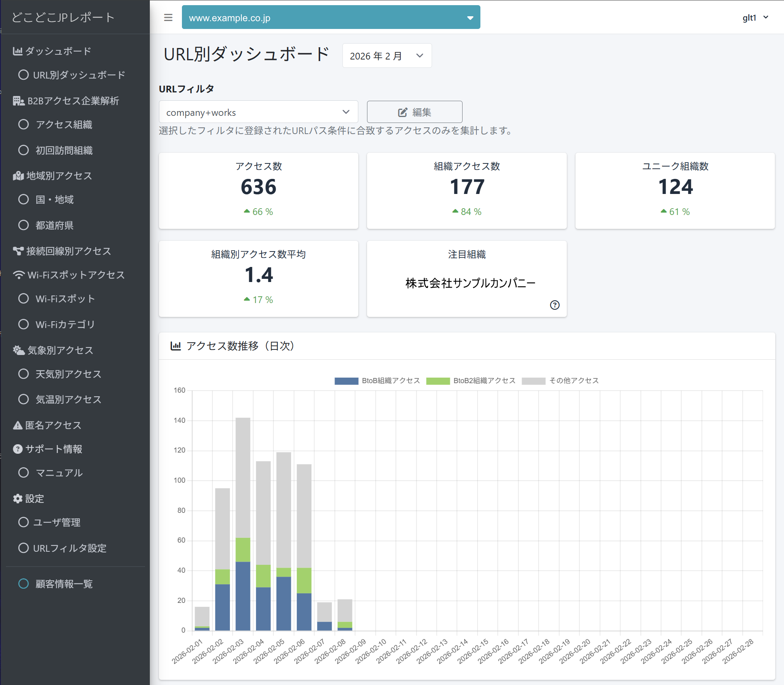Click the 匿名アクセス warning triangle icon
The height and width of the screenshot is (685, 784).
pyautogui.click(x=17, y=425)
